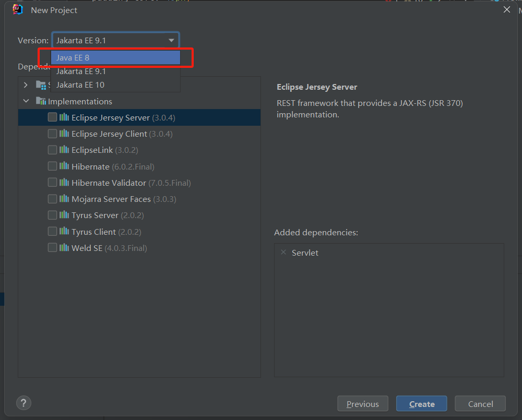Viewport: 522px width, 420px height.
Task: Select the Mojarra Server Faces checkbox
Action: click(52, 199)
